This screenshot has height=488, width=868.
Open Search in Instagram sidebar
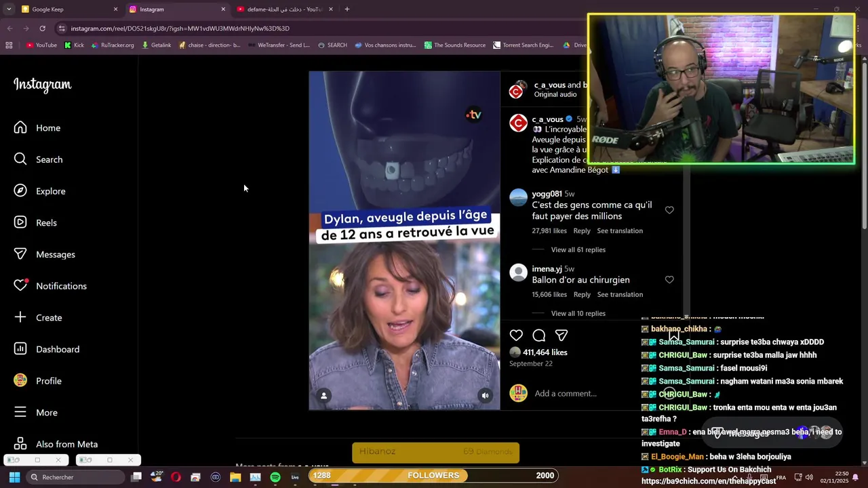39,159
